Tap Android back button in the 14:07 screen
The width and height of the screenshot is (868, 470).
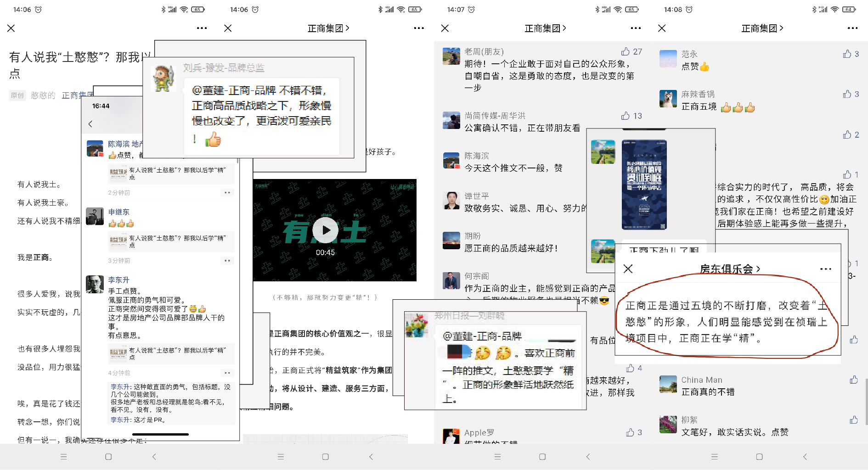coord(588,457)
